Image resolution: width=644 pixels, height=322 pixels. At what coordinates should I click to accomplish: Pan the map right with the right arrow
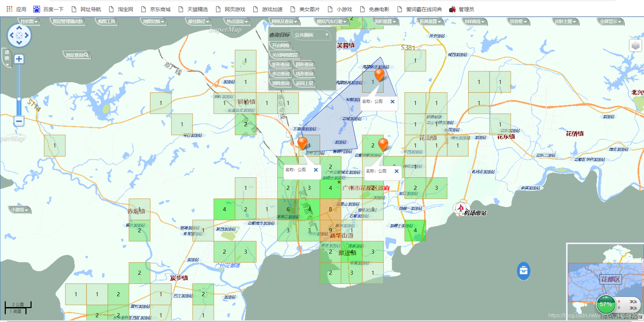pos(27,35)
